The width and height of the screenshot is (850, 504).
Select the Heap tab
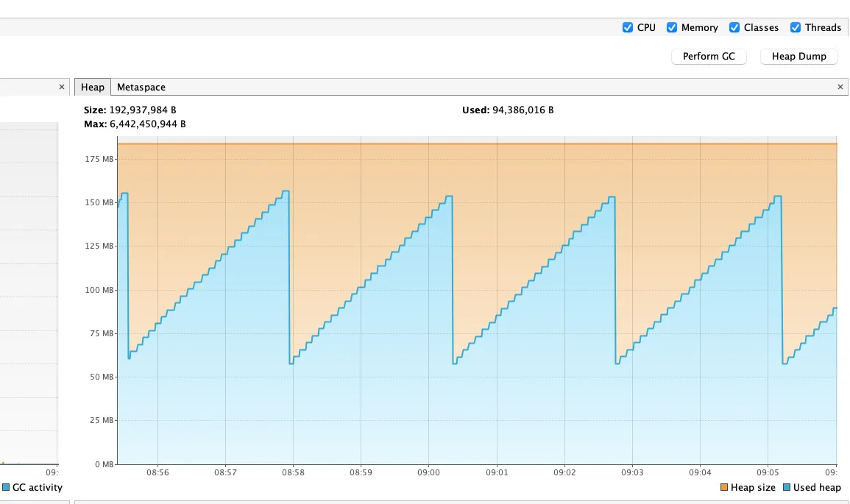(x=93, y=87)
